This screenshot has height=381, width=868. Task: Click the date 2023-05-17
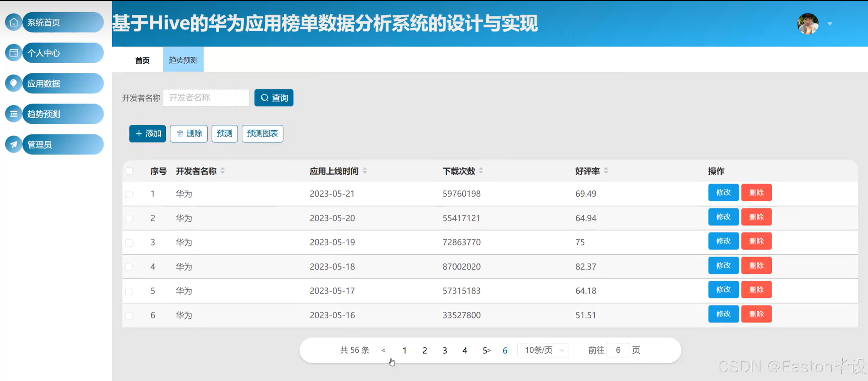[332, 291]
